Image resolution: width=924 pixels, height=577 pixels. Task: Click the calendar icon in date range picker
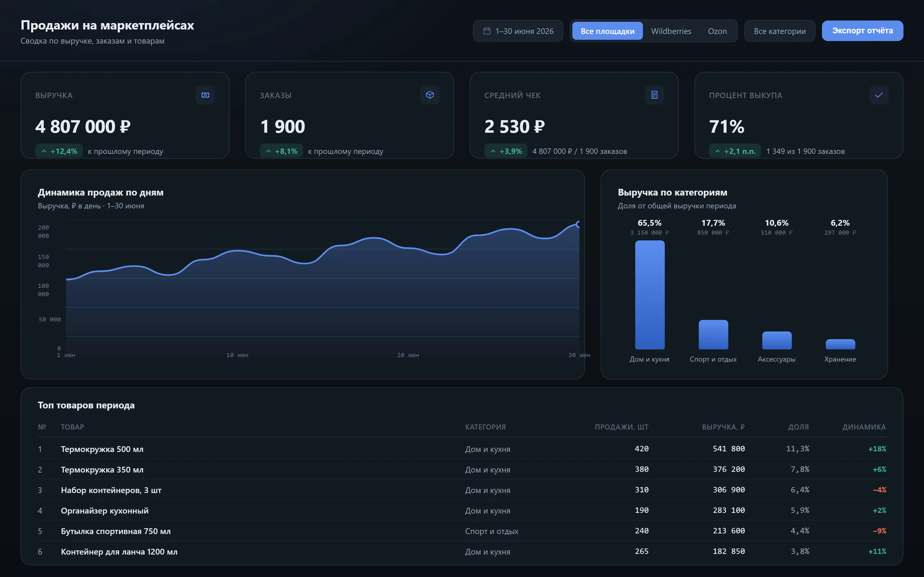click(x=487, y=31)
